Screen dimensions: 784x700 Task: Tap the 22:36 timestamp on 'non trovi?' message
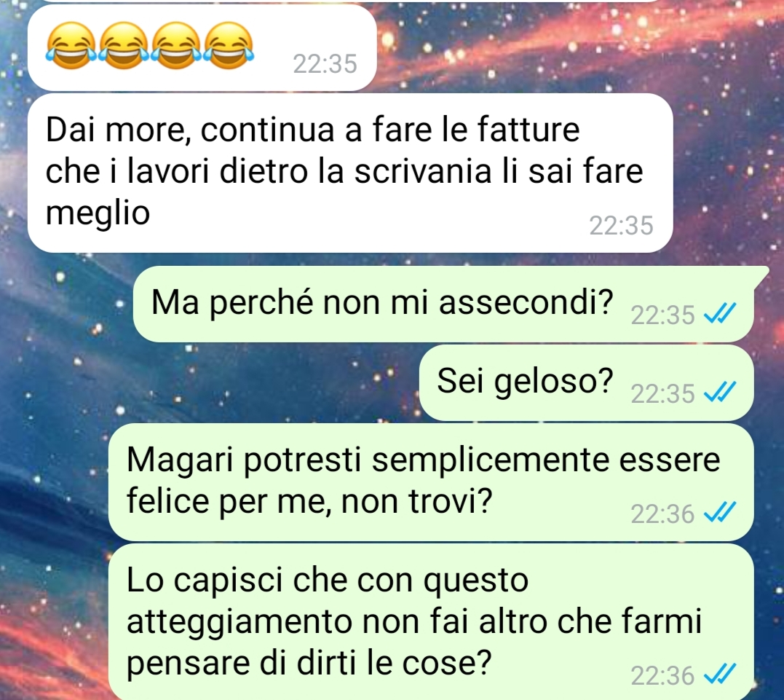pos(662,514)
